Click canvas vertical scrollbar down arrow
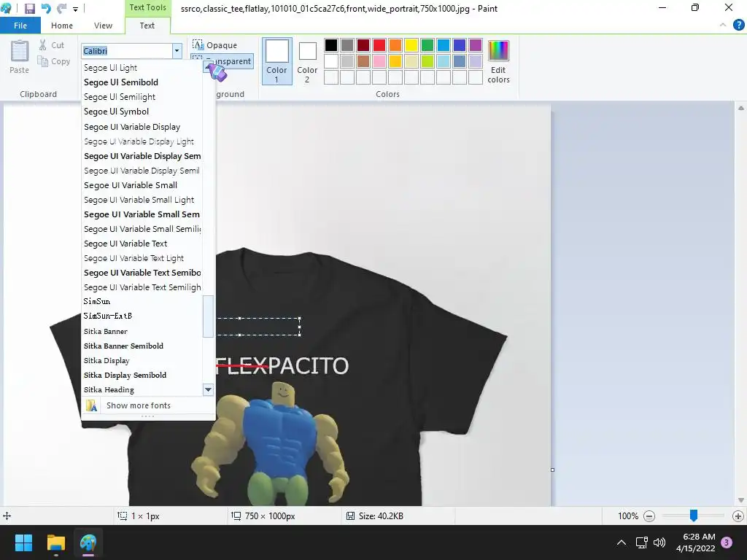747x560 pixels. pos(741,500)
